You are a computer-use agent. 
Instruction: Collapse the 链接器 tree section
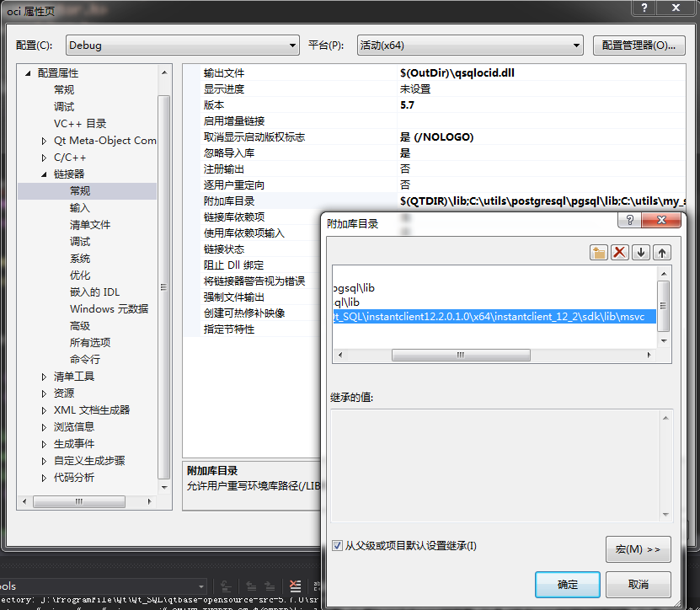point(45,174)
